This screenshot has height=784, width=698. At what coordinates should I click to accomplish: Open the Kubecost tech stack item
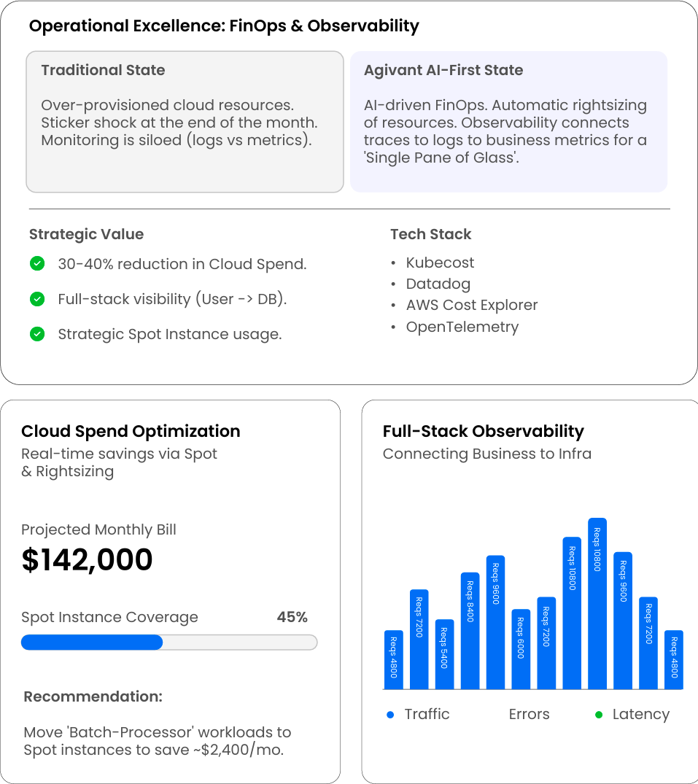click(440, 263)
